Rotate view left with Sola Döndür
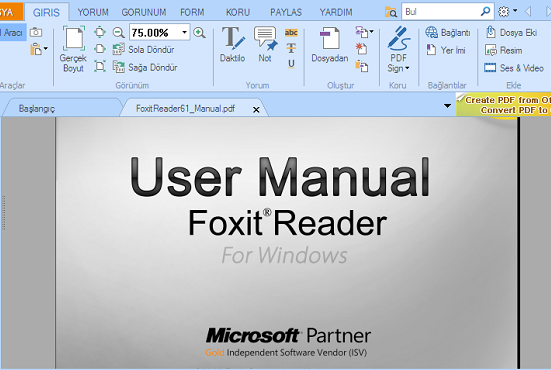 pyautogui.click(x=143, y=49)
